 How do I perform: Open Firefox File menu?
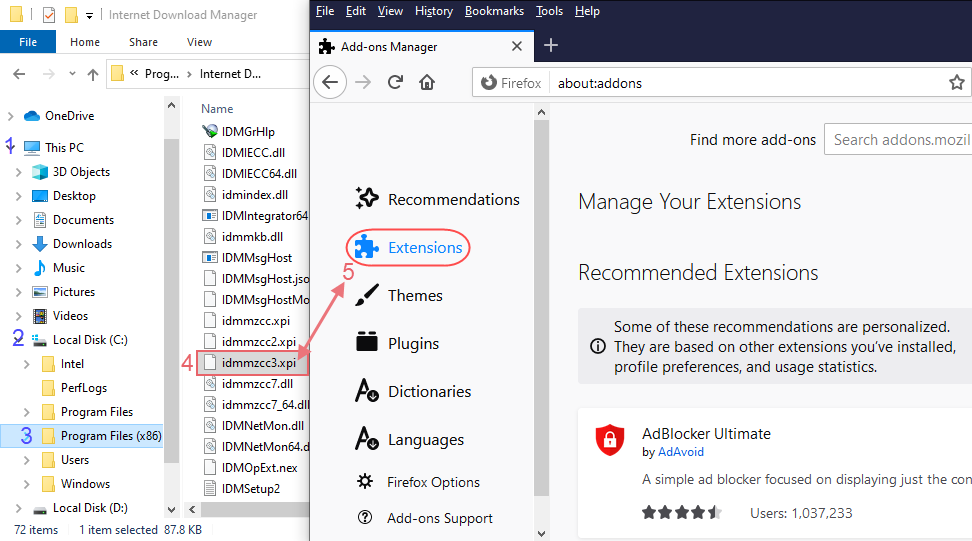pyautogui.click(x=325, y=11)
